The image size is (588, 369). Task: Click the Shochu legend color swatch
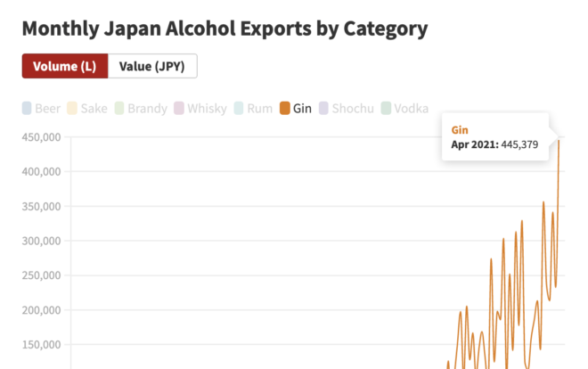point(323,108)
